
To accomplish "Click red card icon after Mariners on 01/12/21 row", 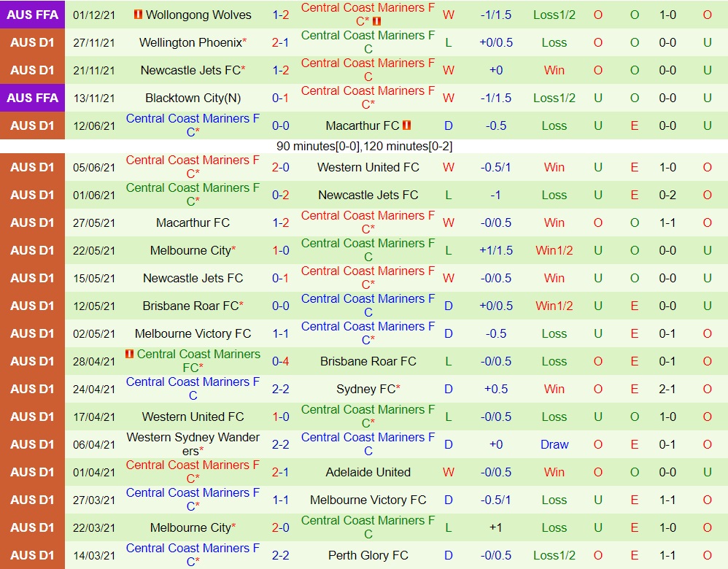I will 377,21.
